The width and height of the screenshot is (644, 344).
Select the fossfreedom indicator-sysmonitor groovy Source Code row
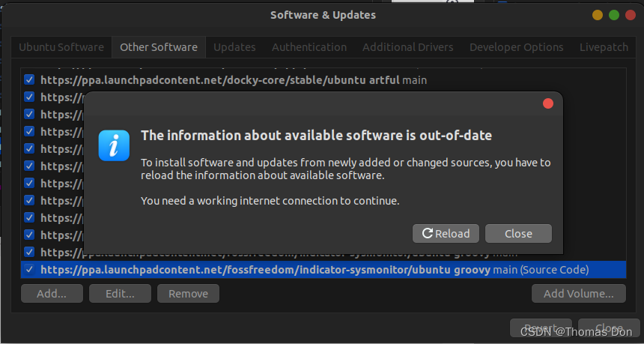323,270
